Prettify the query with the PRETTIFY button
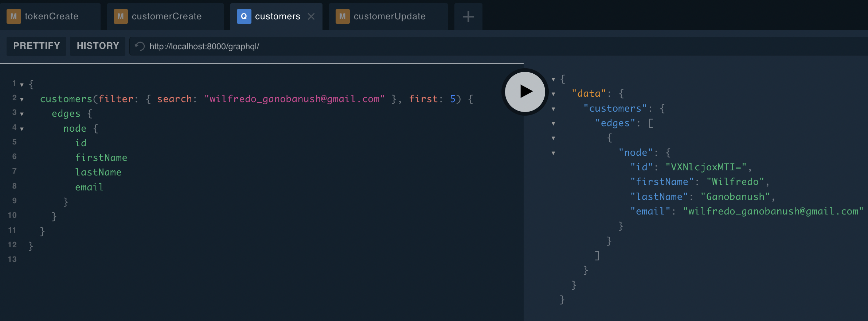Screen dimensions: 868x321 pyautogui.click(x=36, y=46)
